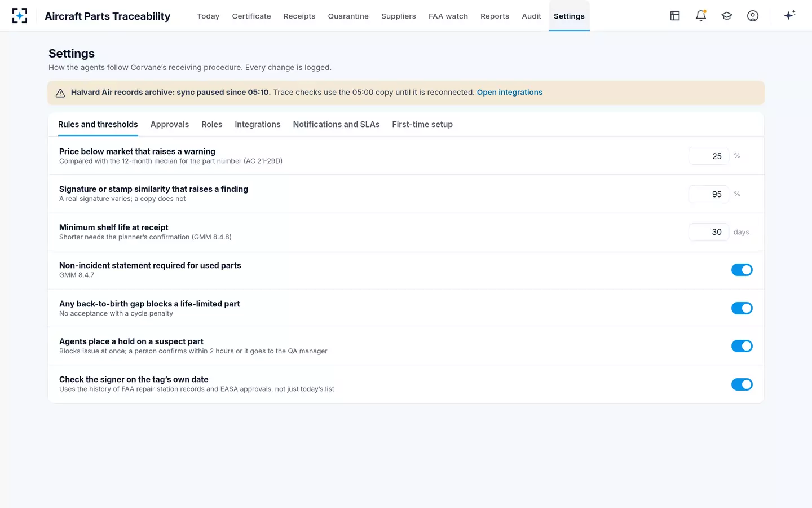Switch to the Roles tab

212,124
